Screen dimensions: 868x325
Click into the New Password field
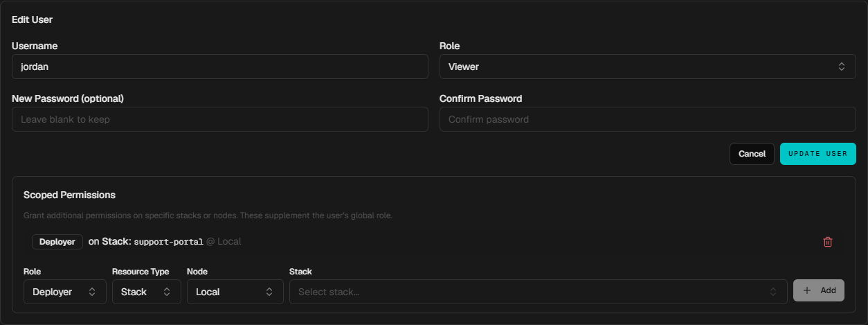click(220, 119)
